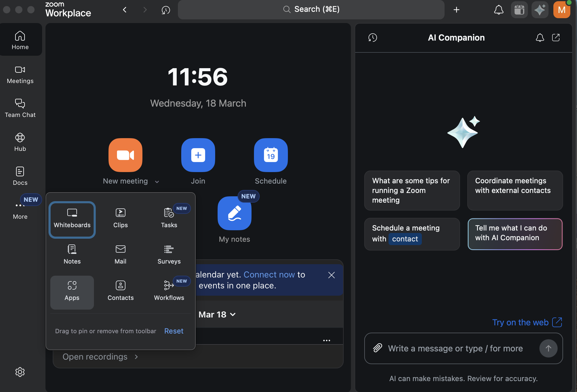Switch to Team Chat in the sidebar
Screen dimensions: 577x392
point(20,108)
